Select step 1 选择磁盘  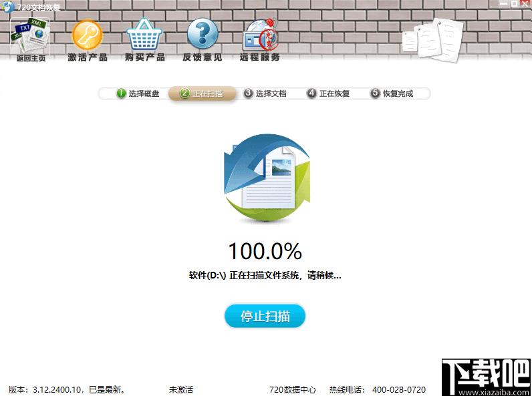pyautogui.click(x=138, y=93)
